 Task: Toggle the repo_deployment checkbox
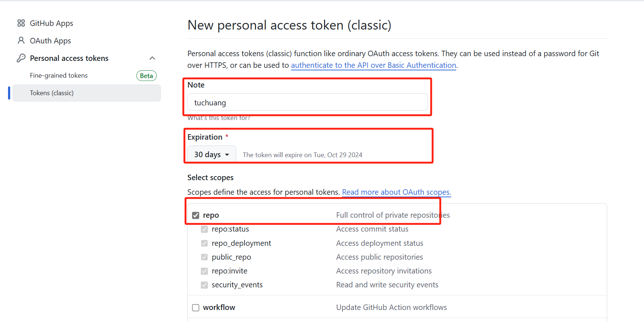(204, 243)
